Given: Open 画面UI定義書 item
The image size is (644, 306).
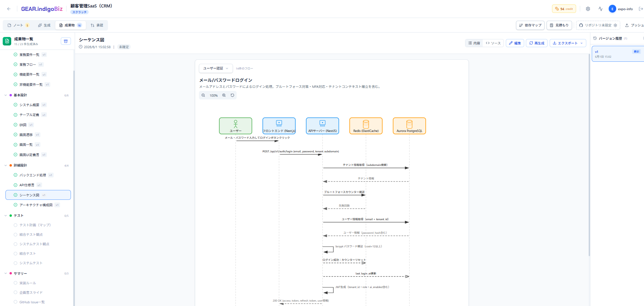Looking at the screenshot, I should pyautogui.click(x=38, y=155).
